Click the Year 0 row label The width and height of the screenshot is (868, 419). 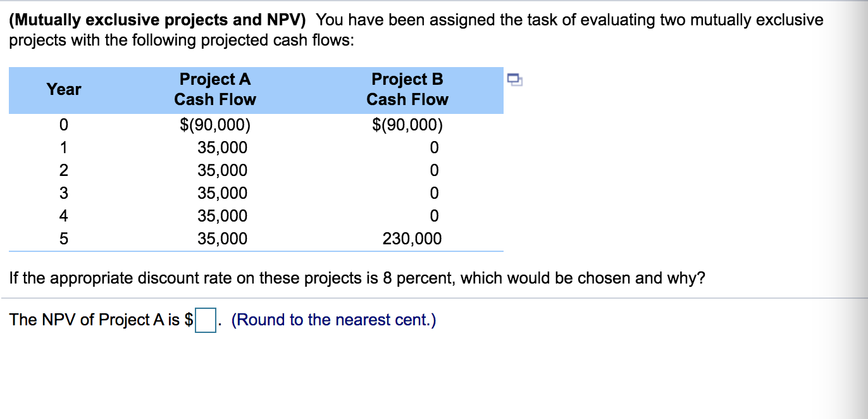pos(63,125)
